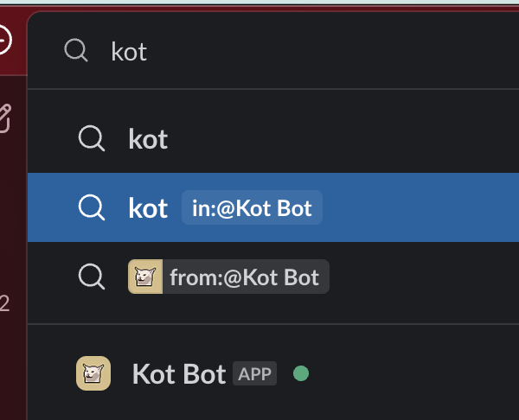Viewport: 519px width, 420px height.
Task: Click the magnifier icon in the search field
Action: [x=76, y=51]
